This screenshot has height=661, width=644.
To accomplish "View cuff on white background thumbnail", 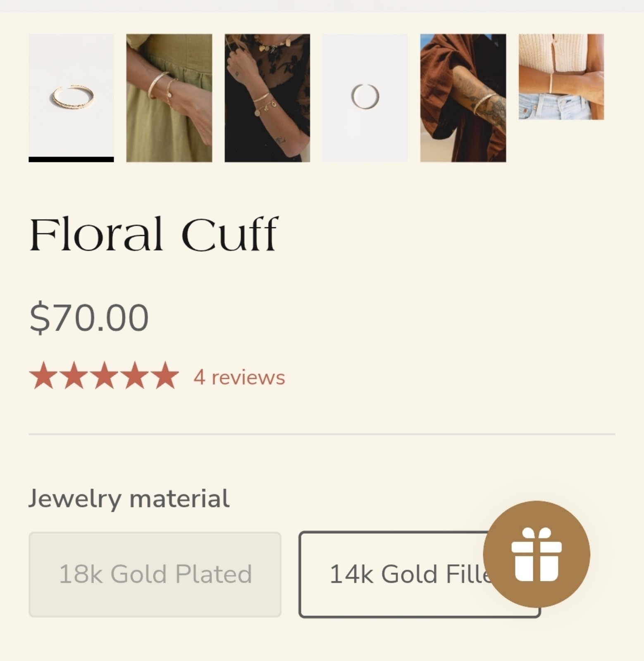I will coord(71,95).
